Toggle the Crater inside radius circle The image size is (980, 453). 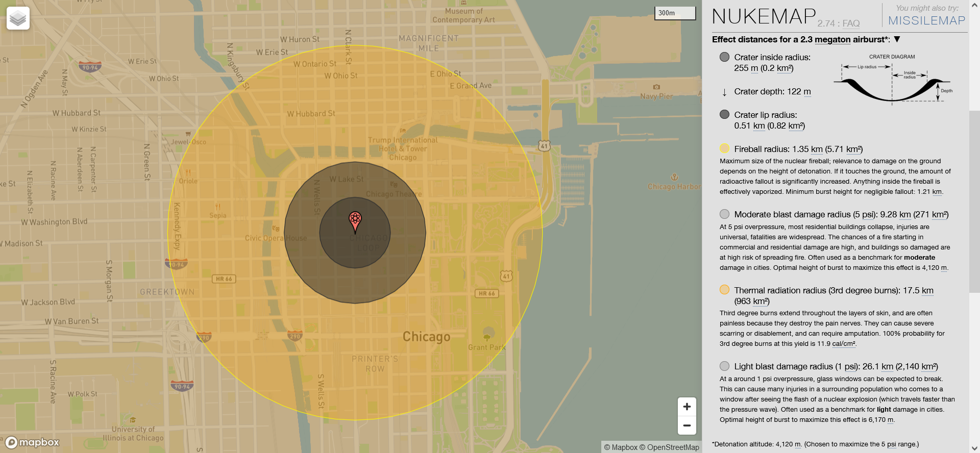click(724, 57)
